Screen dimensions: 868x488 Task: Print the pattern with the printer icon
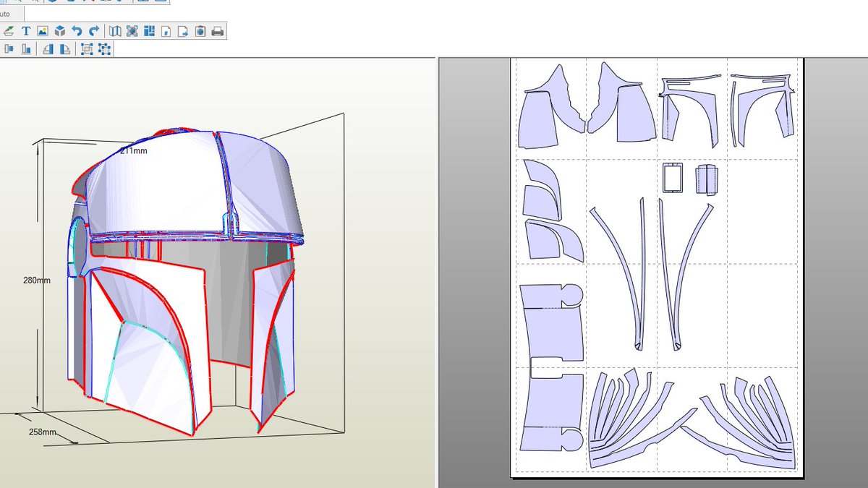click(x=218, y=31)
